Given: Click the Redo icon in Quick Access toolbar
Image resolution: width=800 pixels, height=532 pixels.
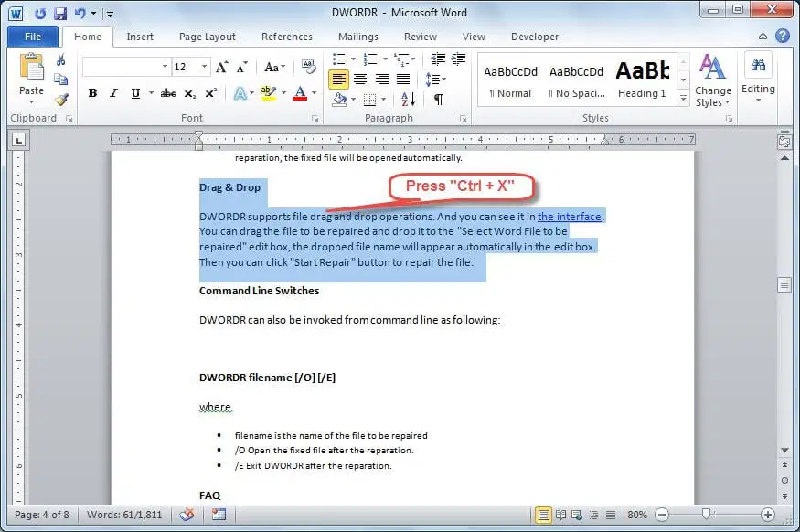Looking at the screenshot, I should point(40,14).
